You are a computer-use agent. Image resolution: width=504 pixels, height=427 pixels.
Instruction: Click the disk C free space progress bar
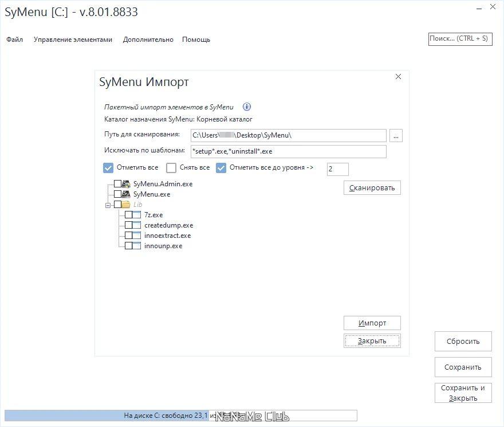tap(180, 416)
